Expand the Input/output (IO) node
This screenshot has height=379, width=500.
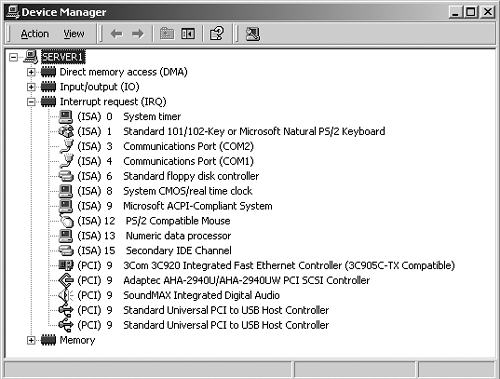(31, 87)
